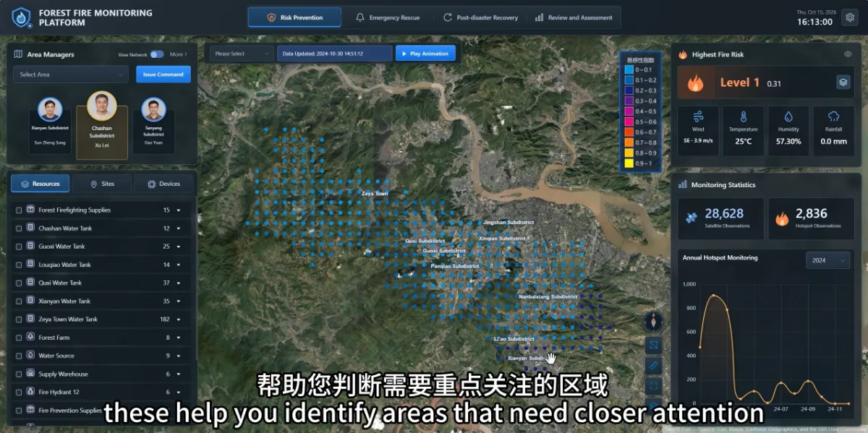The image size is (868, 433).
Task: Click the map compass widget
Action: click(654, 321)
